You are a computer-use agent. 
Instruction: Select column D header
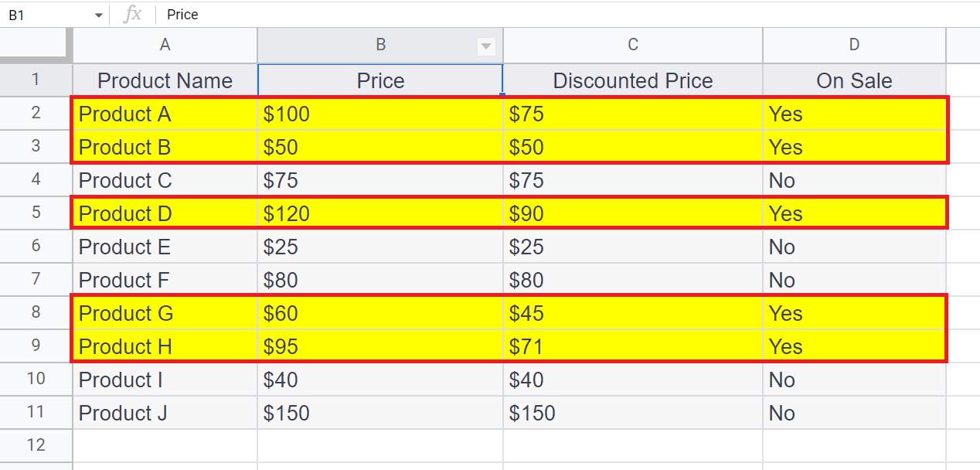[854, 46]
